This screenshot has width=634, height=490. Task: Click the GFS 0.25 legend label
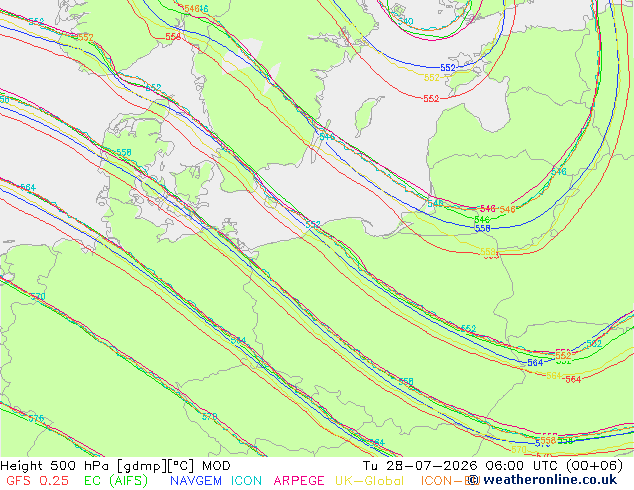click(x=37, y=481)
